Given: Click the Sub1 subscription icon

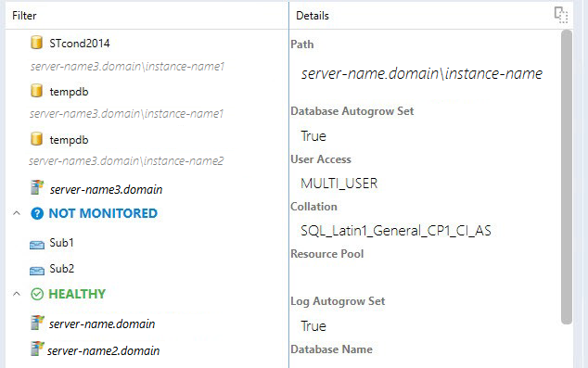Looking at the screenshot, I should 37,245.
